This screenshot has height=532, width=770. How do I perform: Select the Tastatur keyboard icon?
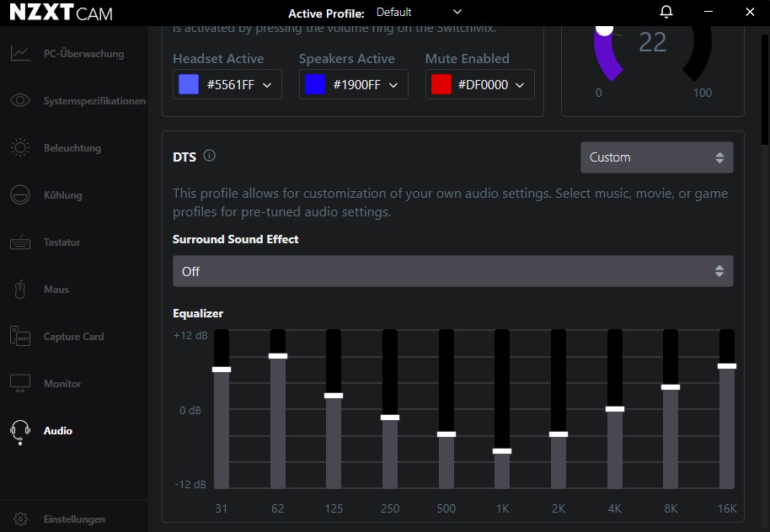pyautogui.click(x=20, y=242)
